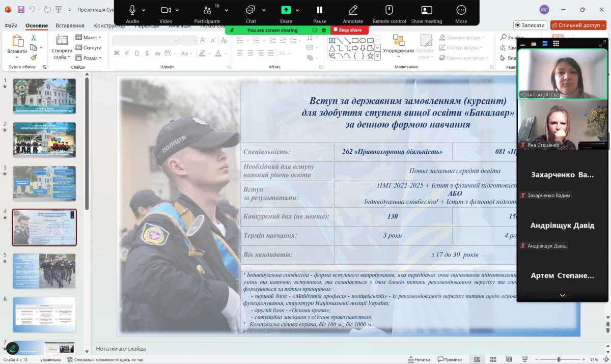Click the Записати record button
Screen dimensions: 611x364
[x=530, y=25]
